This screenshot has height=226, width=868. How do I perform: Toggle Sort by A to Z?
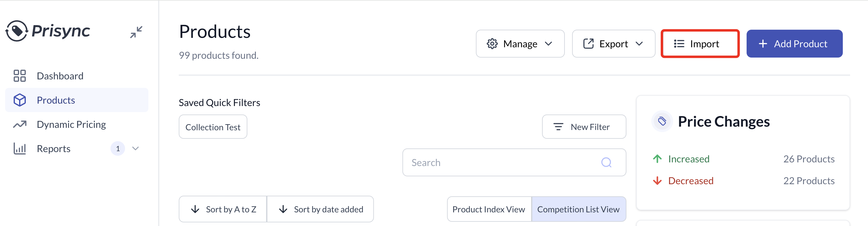coord(223,209)
